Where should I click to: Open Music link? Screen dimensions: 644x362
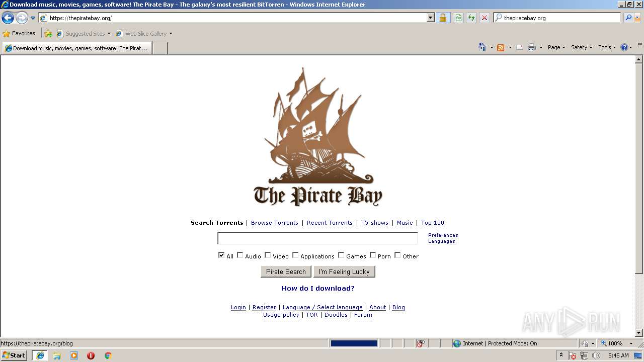(x=405, y=223)
